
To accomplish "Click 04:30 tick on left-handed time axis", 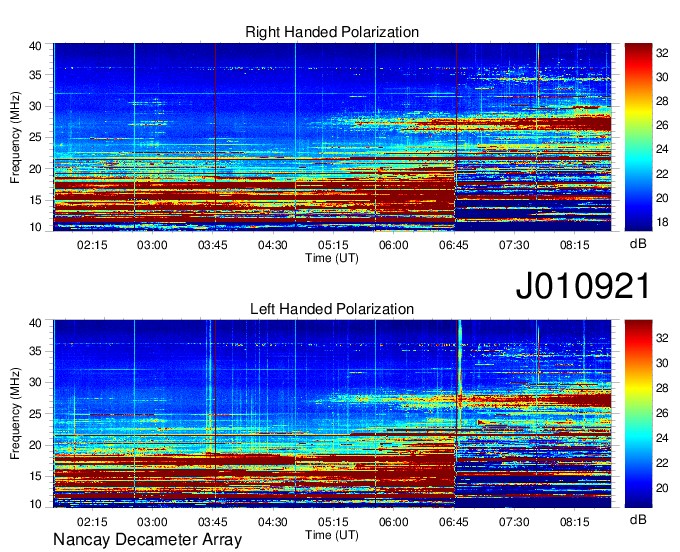I will coord(273,522).
